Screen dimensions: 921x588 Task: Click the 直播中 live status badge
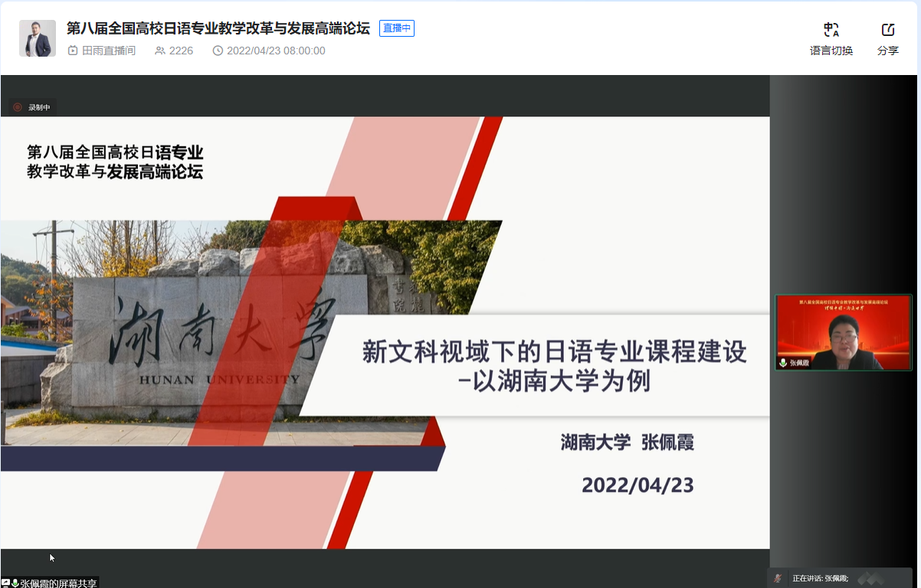(397, 28)
